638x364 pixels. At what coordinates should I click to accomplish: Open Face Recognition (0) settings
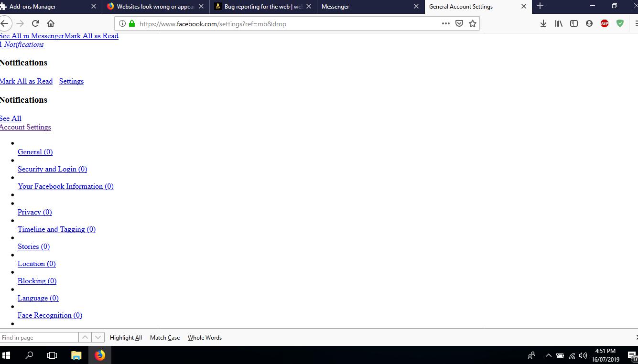(x=50, y=315)
